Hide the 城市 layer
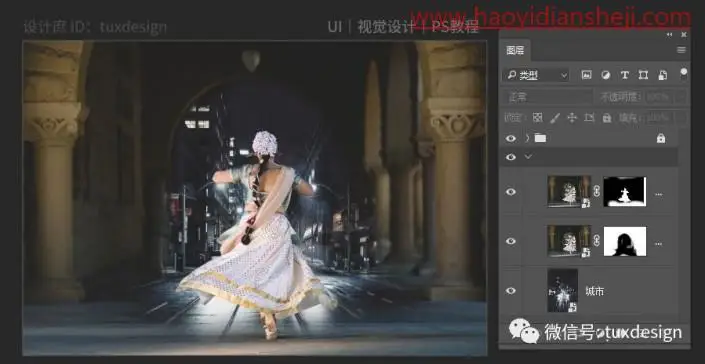The image size is (705, 364). tap(511, 291)
